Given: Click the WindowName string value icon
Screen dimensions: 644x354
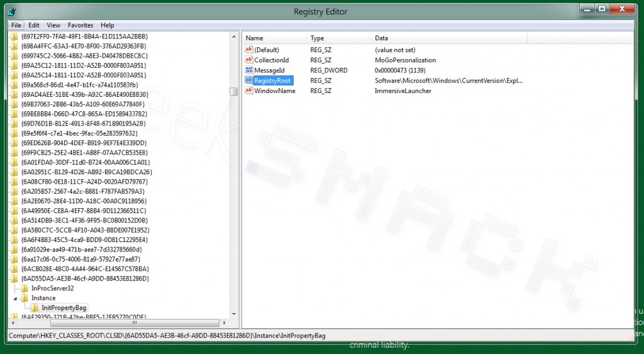Looking at the screenshot, I should [248, 91].
